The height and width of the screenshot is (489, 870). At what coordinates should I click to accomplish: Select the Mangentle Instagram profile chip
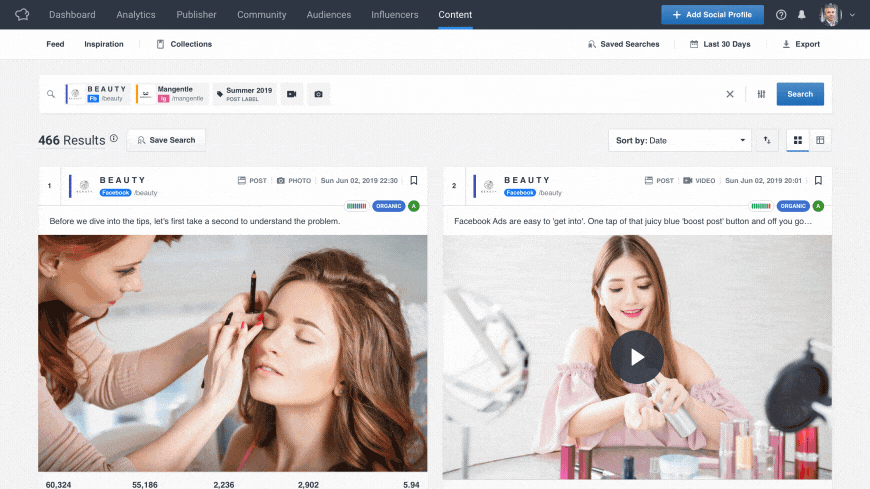click(173, 94)
